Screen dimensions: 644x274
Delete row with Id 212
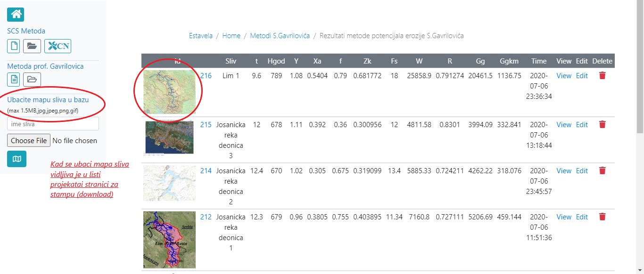tap(602, 217)
